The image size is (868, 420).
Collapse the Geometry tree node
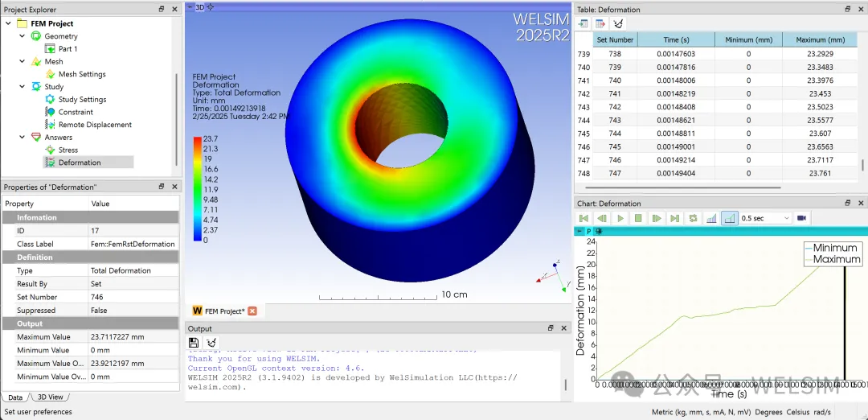coord(23,36)
